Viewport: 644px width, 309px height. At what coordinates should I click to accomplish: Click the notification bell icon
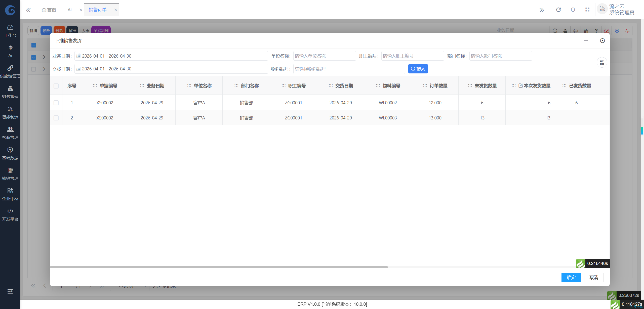click(573, 10)
